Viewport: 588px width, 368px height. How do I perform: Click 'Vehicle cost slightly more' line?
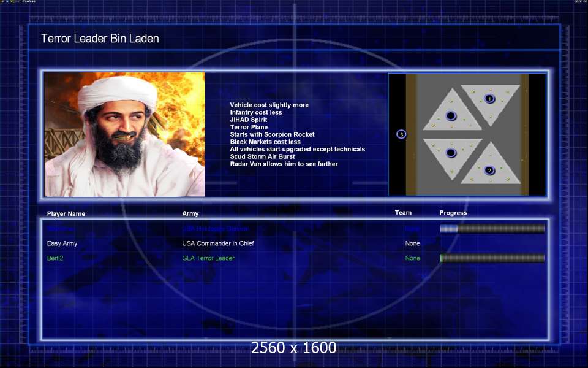[x=269, y=105]
